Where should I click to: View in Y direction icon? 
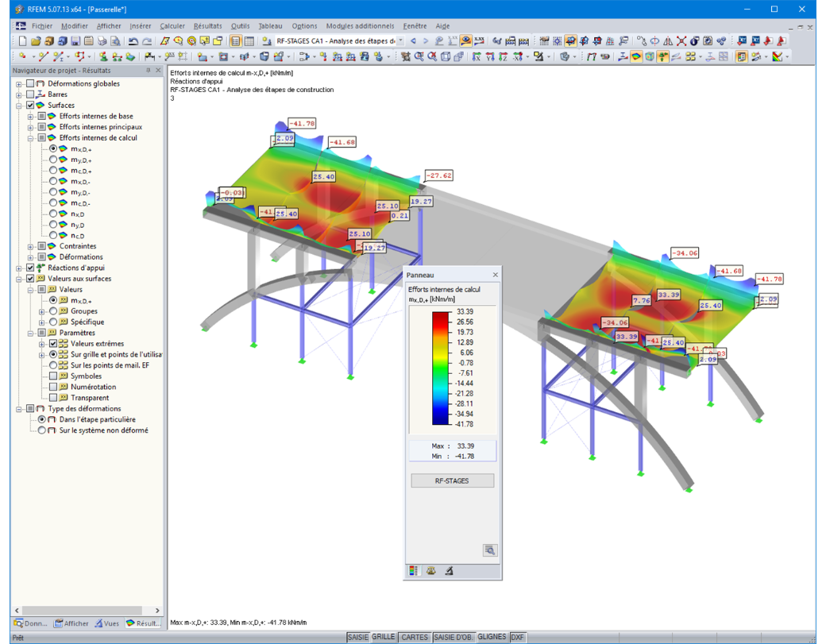(490, 56)
